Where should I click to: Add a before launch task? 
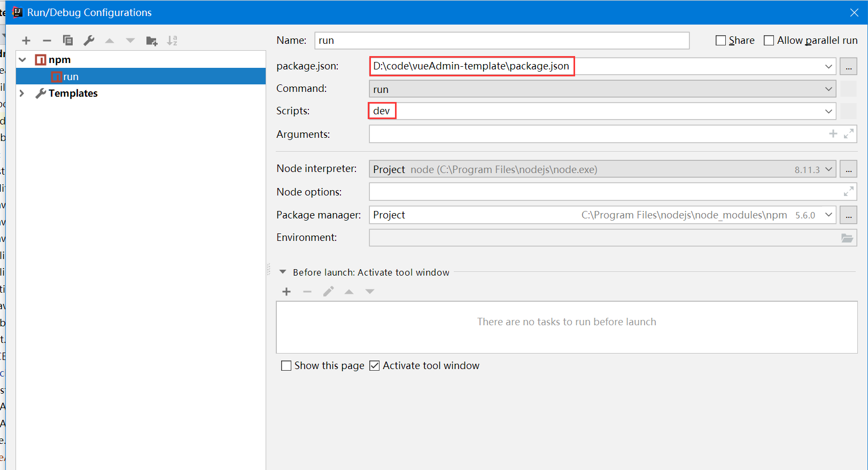click(286, 292)
